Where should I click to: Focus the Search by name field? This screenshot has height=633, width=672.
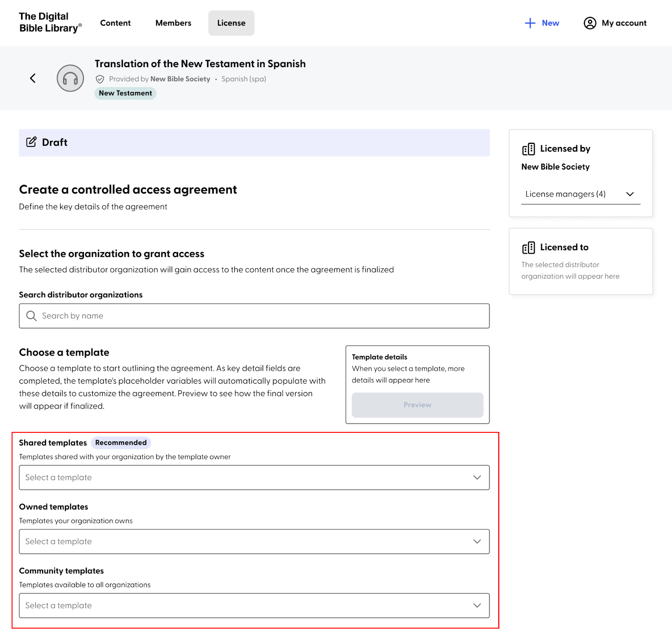tap(254, 316)
